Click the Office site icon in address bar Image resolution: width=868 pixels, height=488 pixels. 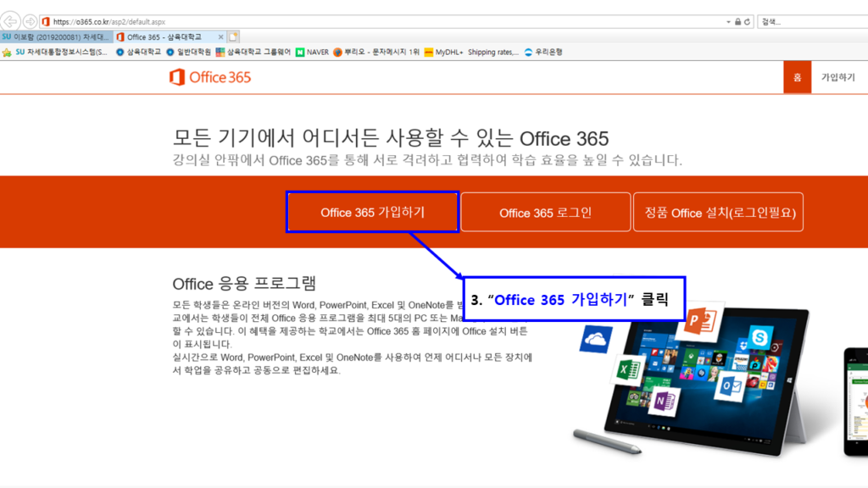[x=46, y=21]
